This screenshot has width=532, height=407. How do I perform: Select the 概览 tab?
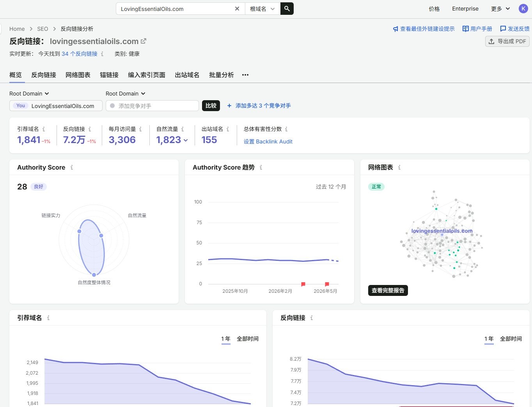[x=16, y=75]
